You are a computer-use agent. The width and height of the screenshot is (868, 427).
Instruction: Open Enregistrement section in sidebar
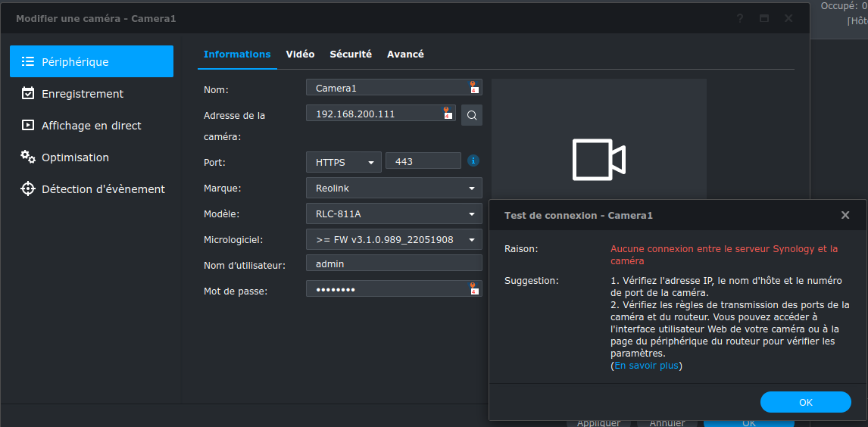coord(83,94)
